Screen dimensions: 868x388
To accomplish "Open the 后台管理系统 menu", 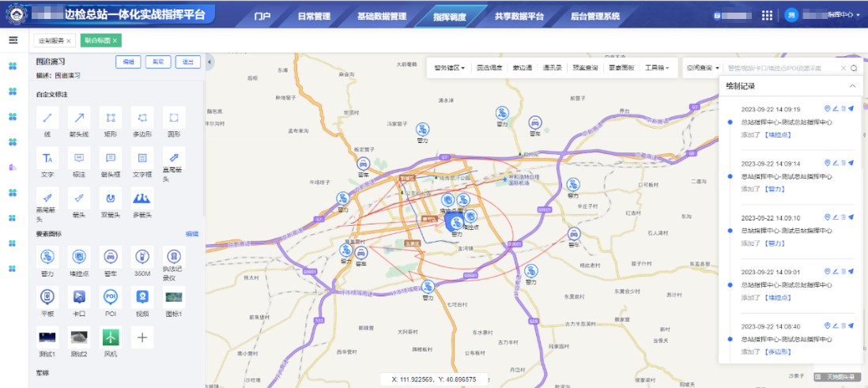I will point(595,17).
